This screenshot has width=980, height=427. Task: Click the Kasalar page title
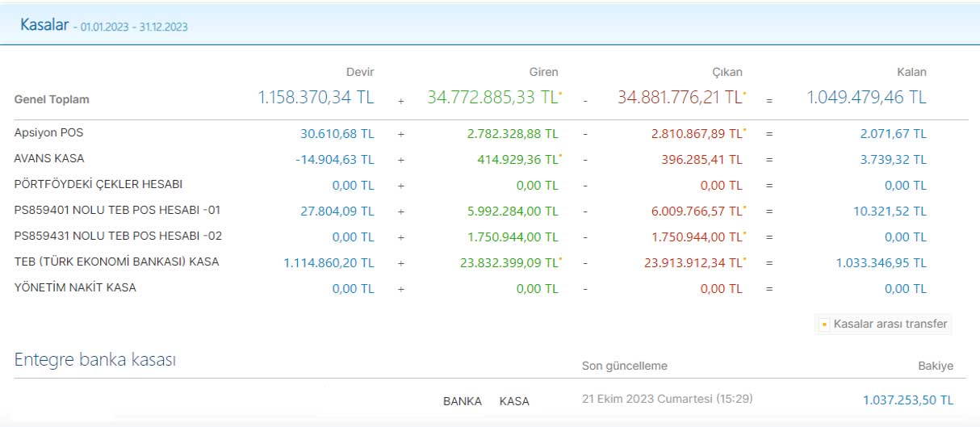click(44, 24)
